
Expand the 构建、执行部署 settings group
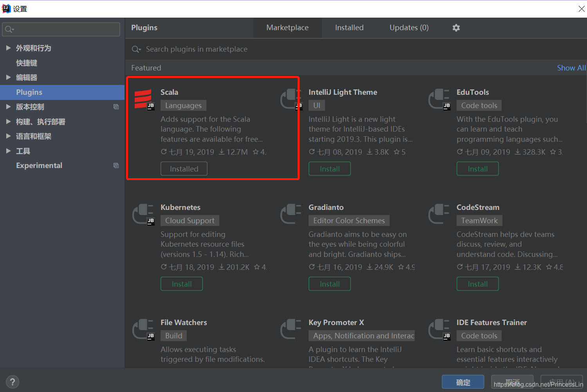(x=8, y=122)
